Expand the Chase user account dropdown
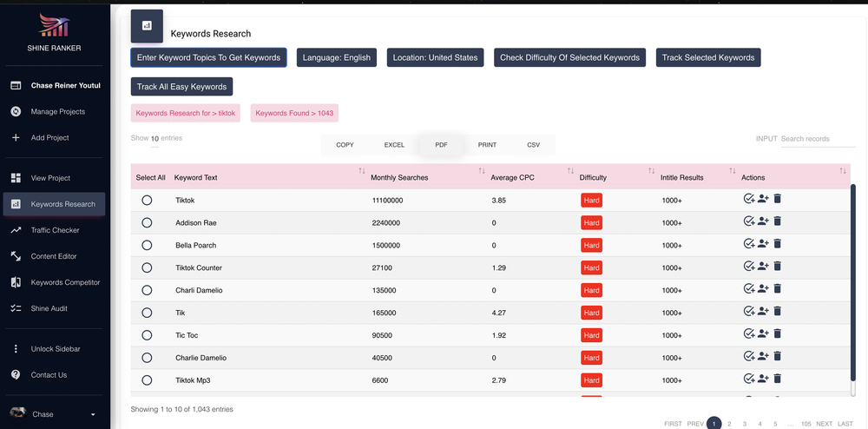The width and height of the screenshot is (868, 429). 93,414
